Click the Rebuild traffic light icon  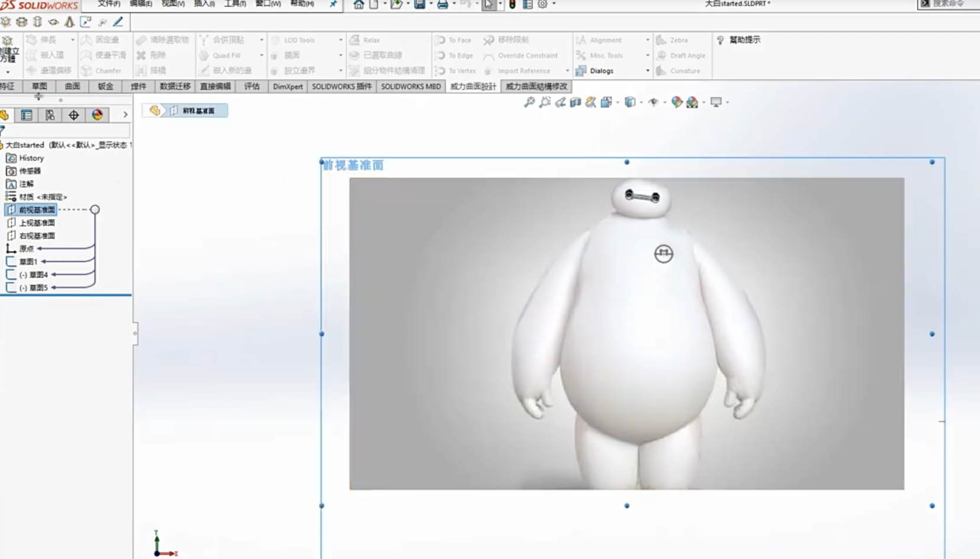(512, 4)
